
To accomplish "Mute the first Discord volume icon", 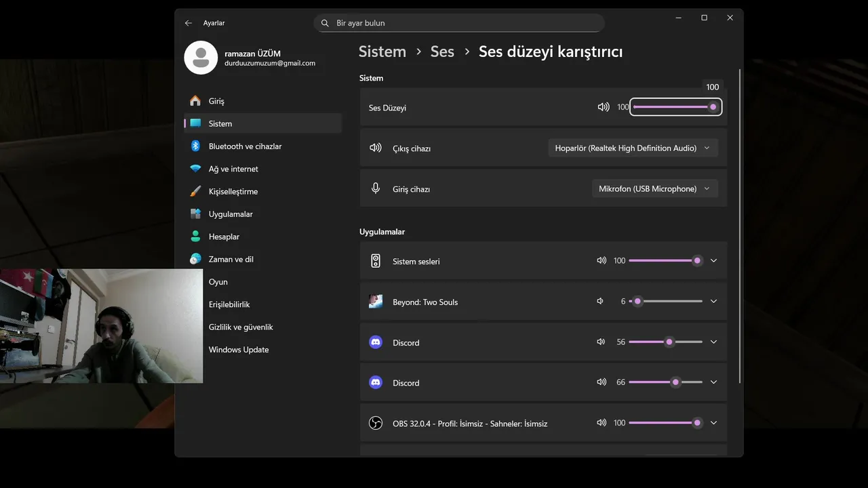I will pos(601,342).
